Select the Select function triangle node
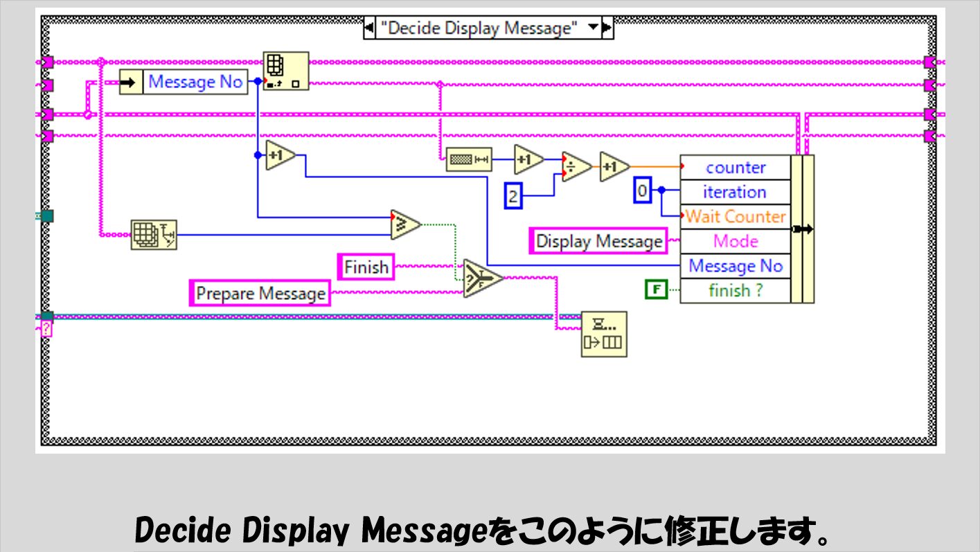The width and height of the screenshot is (980, 552). (x=481, y=278)
